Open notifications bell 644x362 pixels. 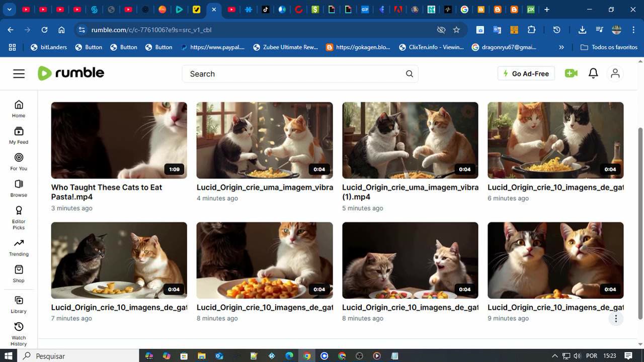pyautogui.click(x=593, y=73)
